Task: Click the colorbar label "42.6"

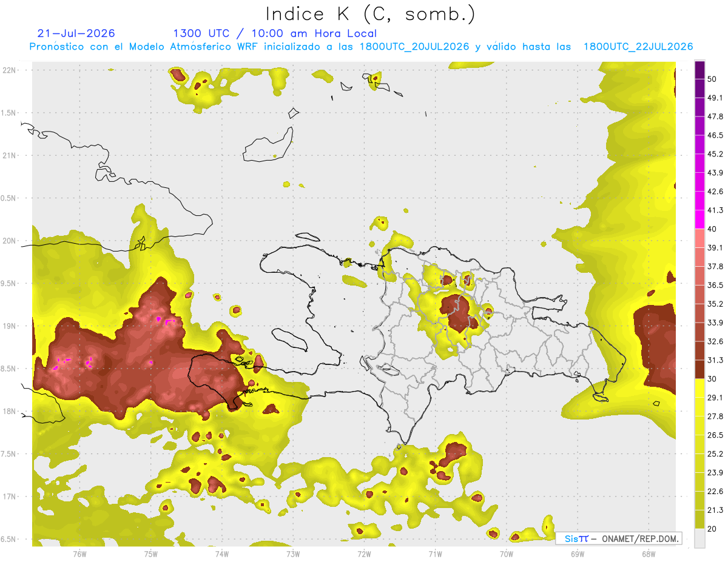Action: (715, 192)
